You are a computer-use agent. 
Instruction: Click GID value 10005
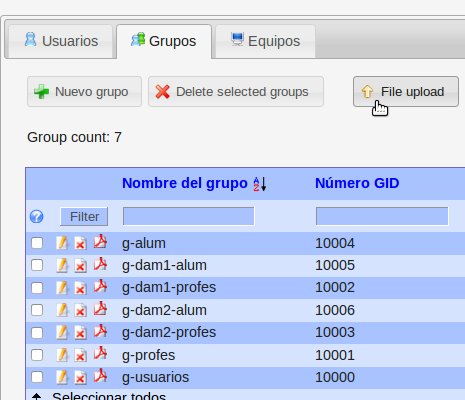(335, 265)
